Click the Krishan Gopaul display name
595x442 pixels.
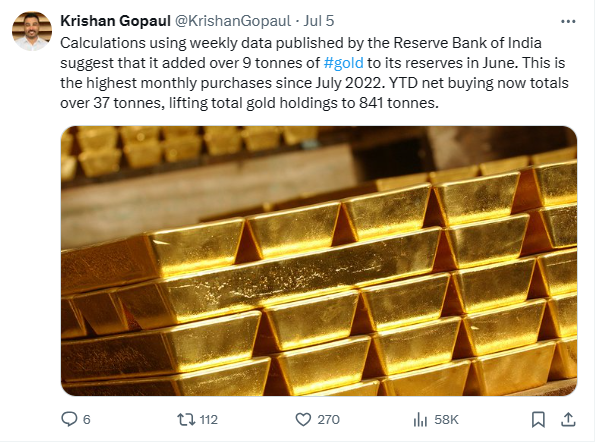coord(115,21)
